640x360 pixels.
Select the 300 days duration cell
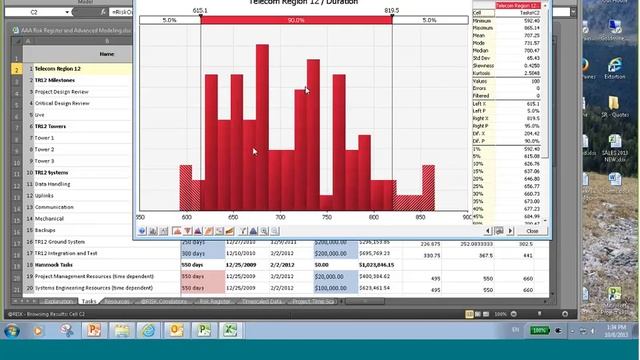[x=202, y=253]
